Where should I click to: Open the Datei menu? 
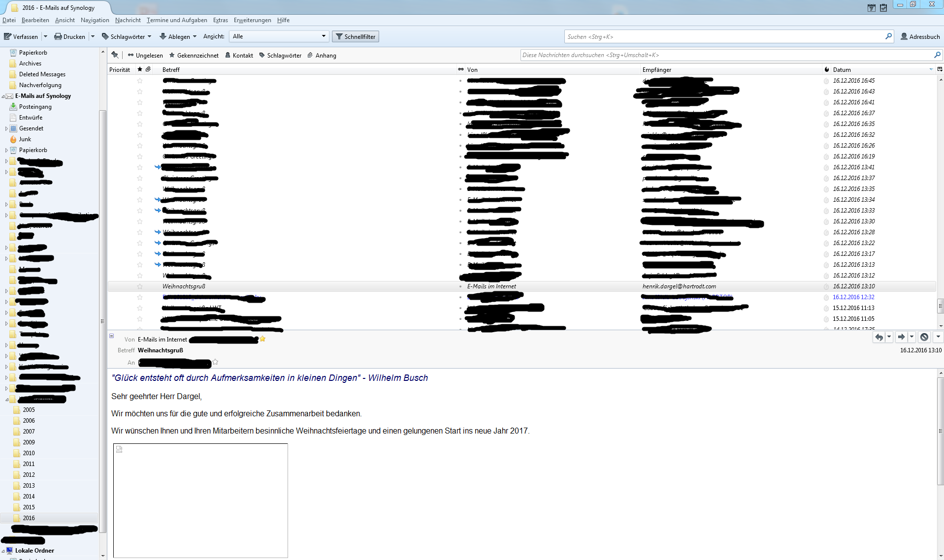(9, 20)
